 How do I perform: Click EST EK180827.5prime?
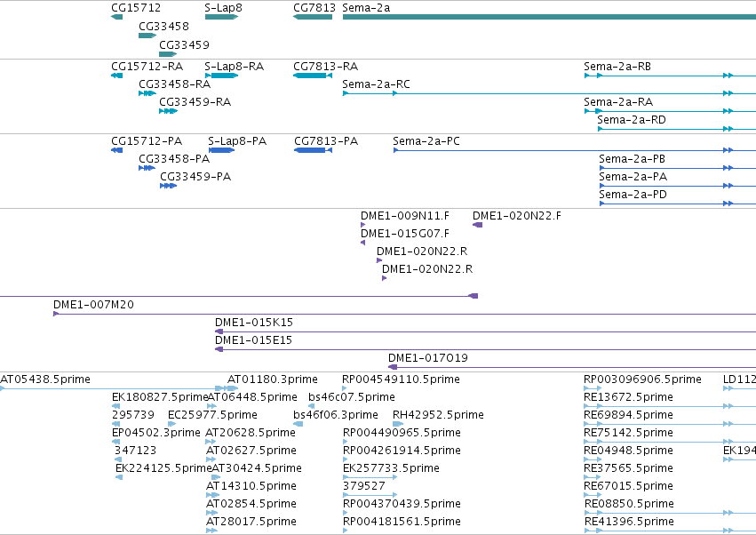coord(160,397)
